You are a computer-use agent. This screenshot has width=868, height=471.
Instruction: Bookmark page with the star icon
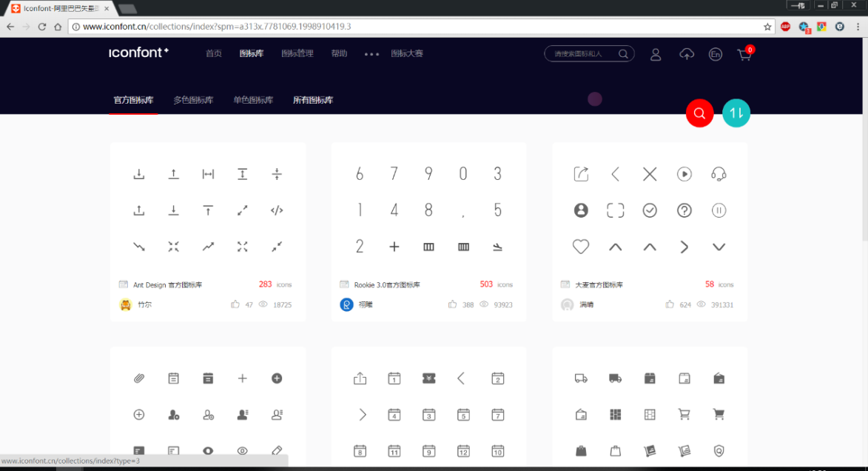[767, 27]
